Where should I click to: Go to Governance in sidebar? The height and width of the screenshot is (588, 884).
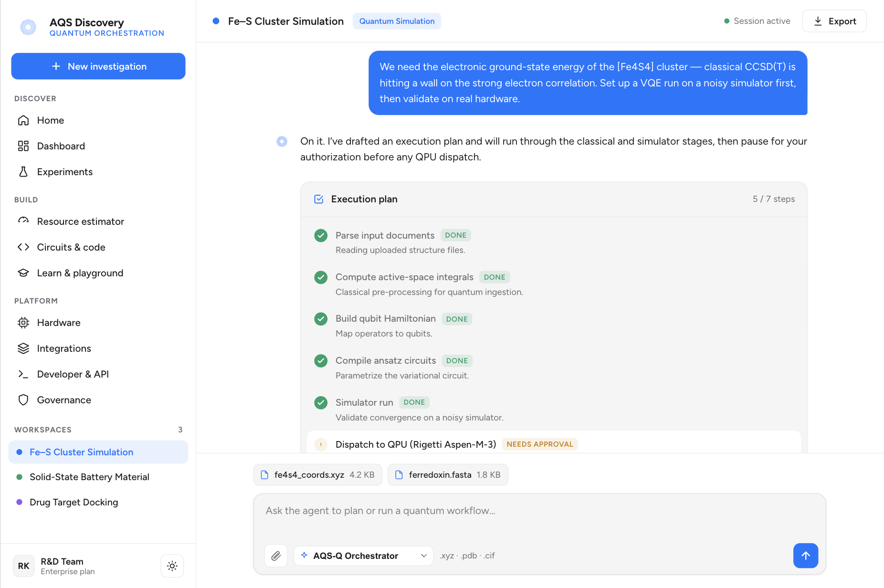(x=98, y=400)
